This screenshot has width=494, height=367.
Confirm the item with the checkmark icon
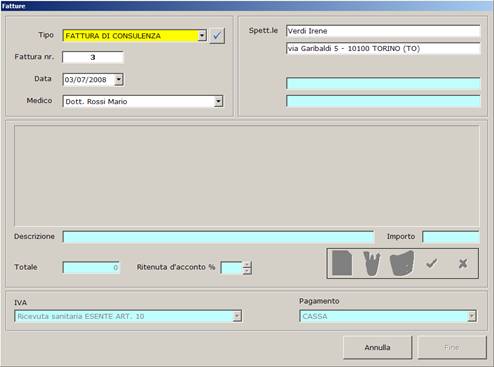click(x=432, y=263)
